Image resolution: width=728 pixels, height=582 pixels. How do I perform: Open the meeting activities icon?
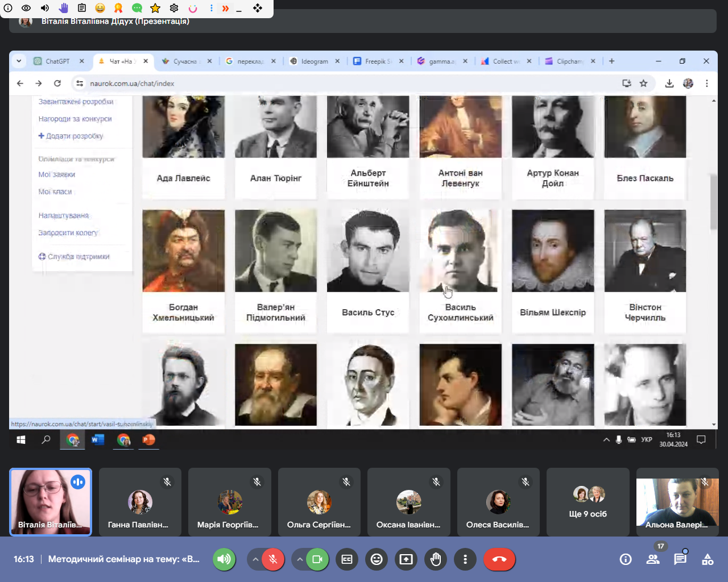[x=708, y=559]
